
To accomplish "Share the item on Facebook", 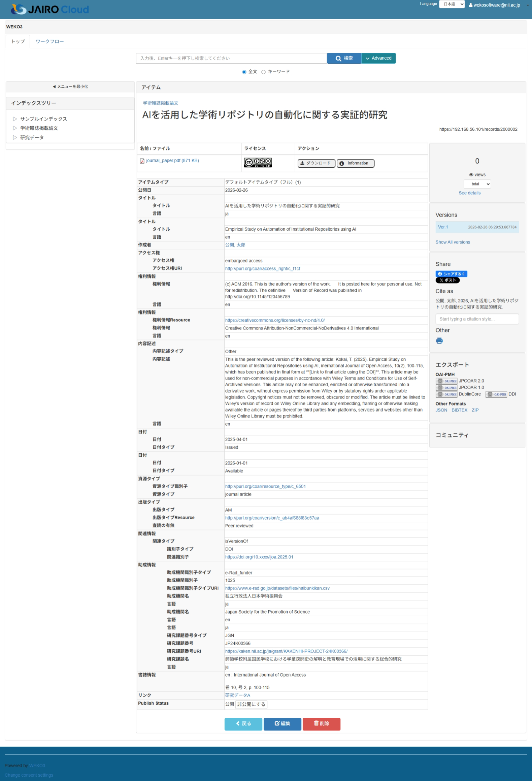I will coord(451,274).
